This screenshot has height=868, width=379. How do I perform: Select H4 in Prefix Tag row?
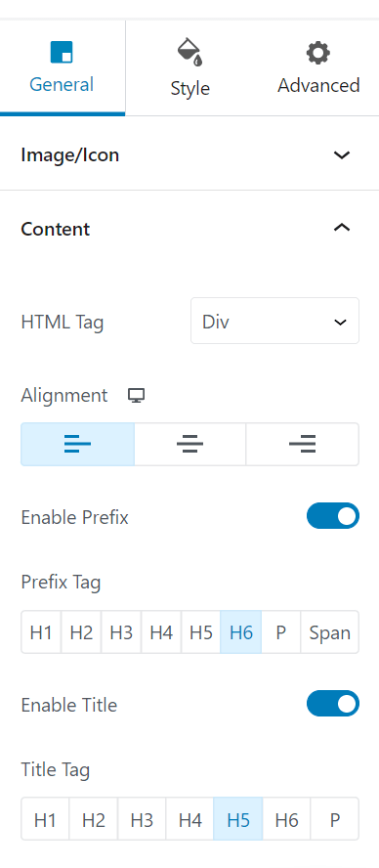click(161, 632)
